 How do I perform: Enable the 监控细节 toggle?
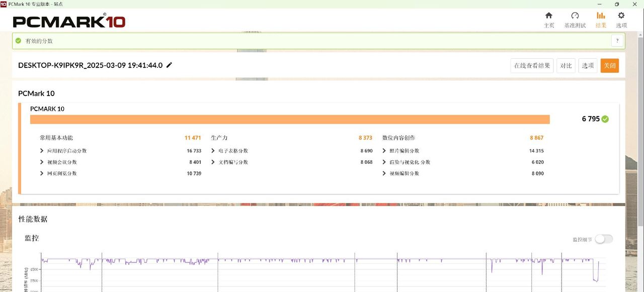[x=603, y=239]
